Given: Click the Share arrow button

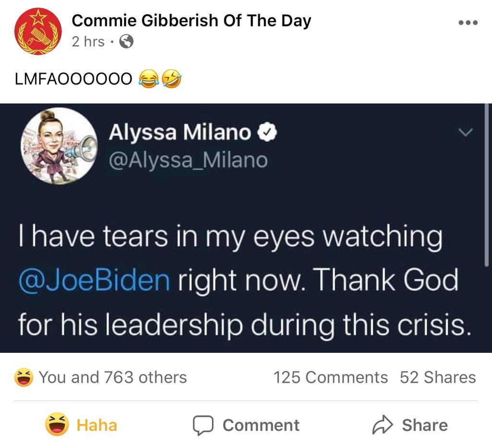Looking at the screenshot, I should [410, 425].
